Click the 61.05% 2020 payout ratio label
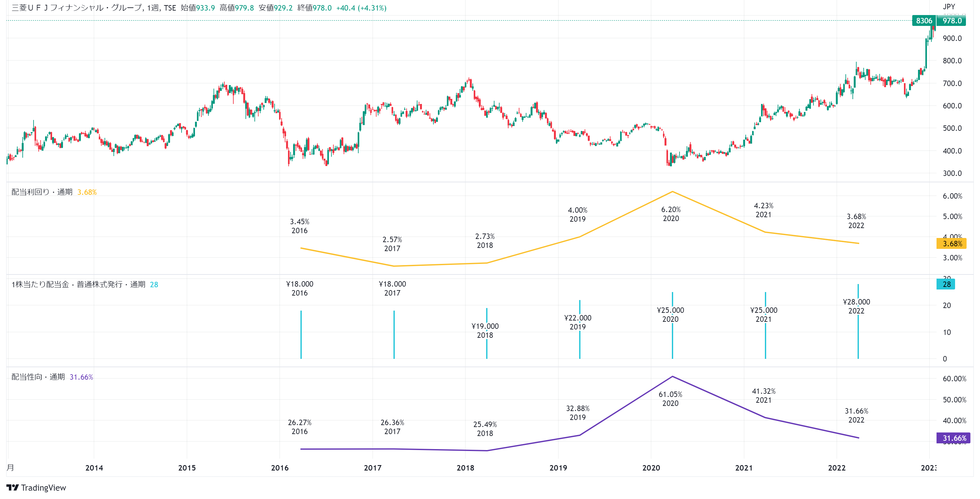This screenshot has height=499, width=980. [670, 399]
